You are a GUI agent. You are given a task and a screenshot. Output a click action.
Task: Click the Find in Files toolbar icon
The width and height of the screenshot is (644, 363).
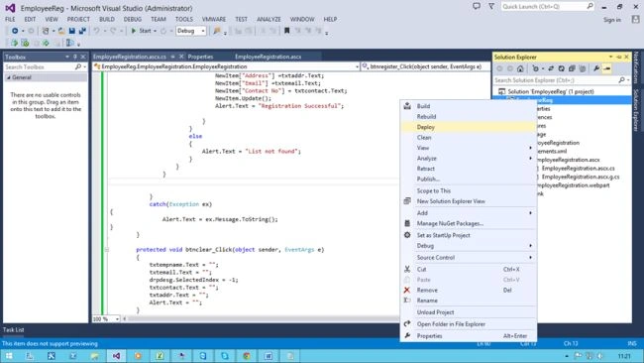216,31
